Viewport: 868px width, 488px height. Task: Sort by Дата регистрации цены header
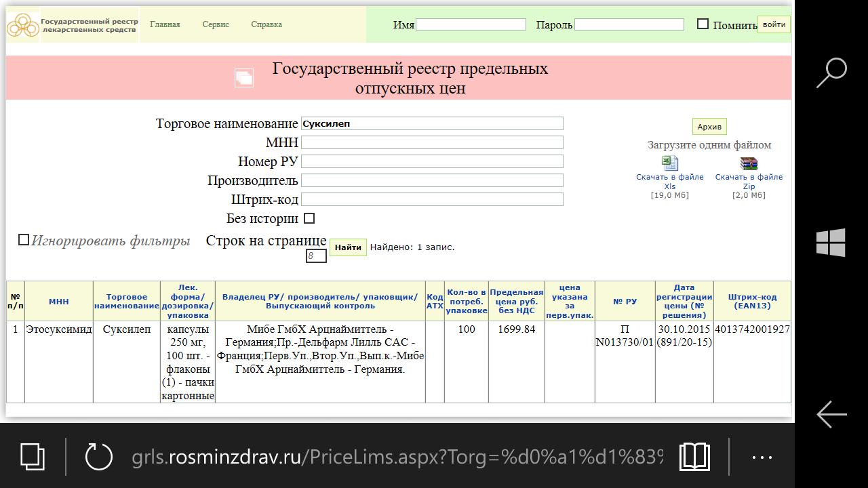pos(684,302)
